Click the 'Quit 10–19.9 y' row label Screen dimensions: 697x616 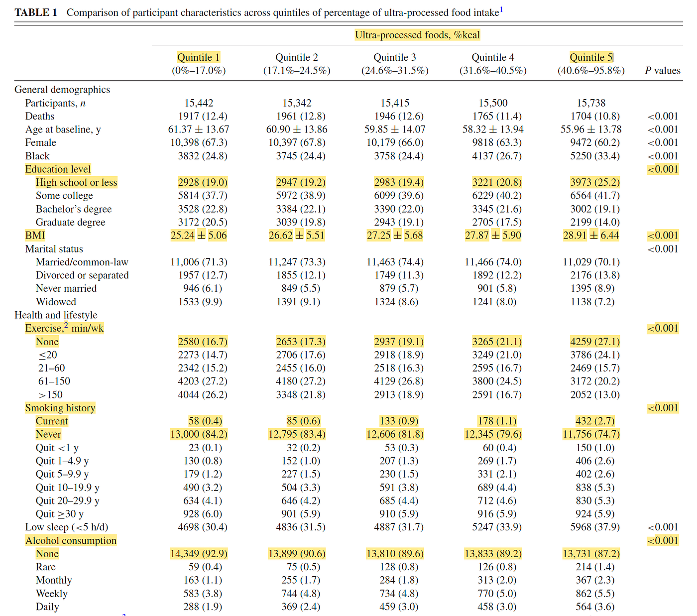click(x=67, y=488)
